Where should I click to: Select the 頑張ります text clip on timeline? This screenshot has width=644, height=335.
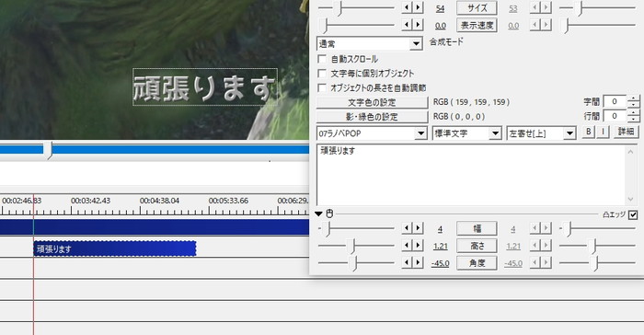click(x=115, y=248)
